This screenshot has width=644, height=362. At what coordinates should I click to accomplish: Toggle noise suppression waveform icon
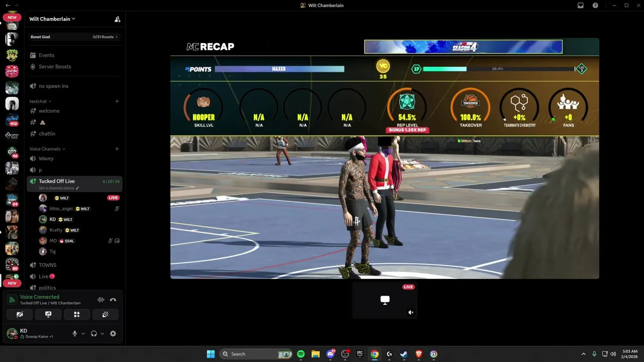tap(101, 300)
